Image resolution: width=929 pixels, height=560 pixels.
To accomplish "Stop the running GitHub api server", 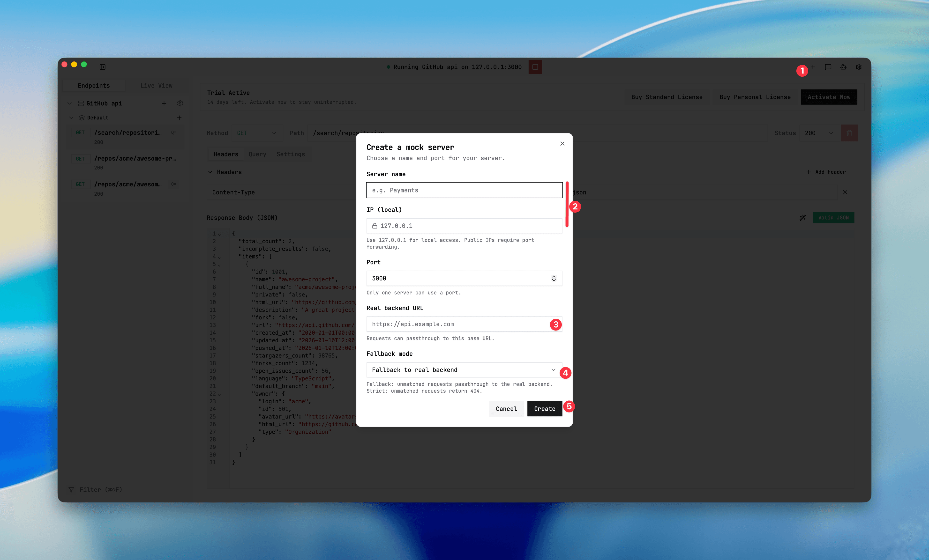I will click(535, 67).
